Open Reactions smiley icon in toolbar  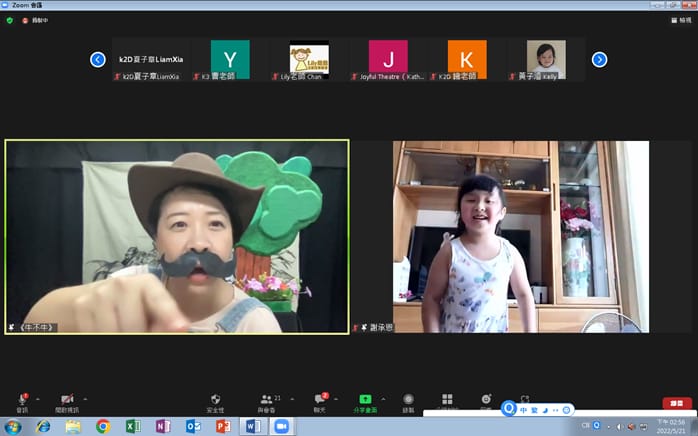point(486,401)
